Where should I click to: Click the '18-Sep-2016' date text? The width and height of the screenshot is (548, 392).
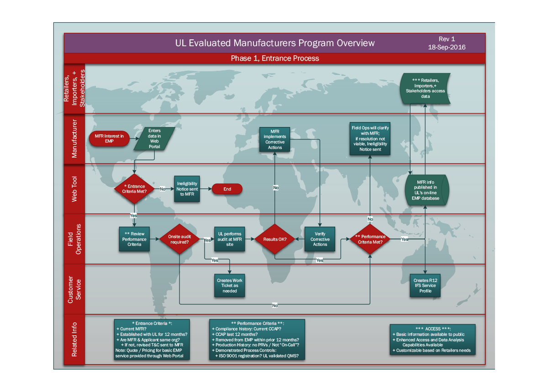[x=447, y=47]
